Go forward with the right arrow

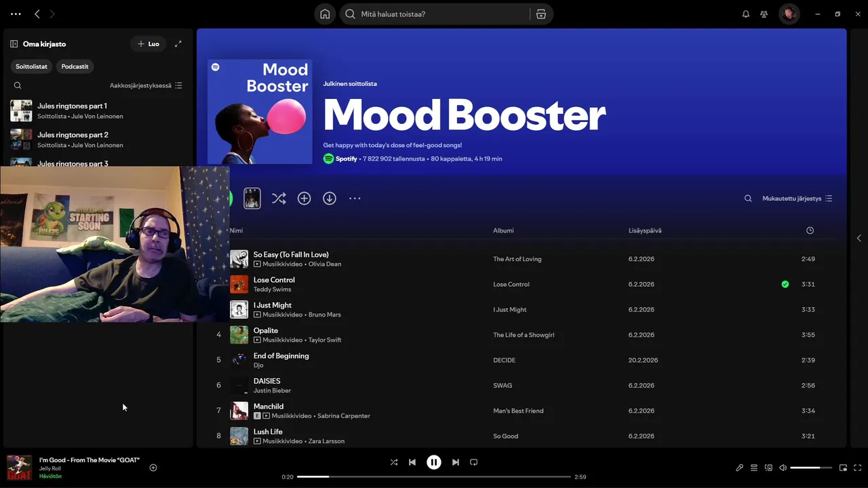(x=52, y=14)
